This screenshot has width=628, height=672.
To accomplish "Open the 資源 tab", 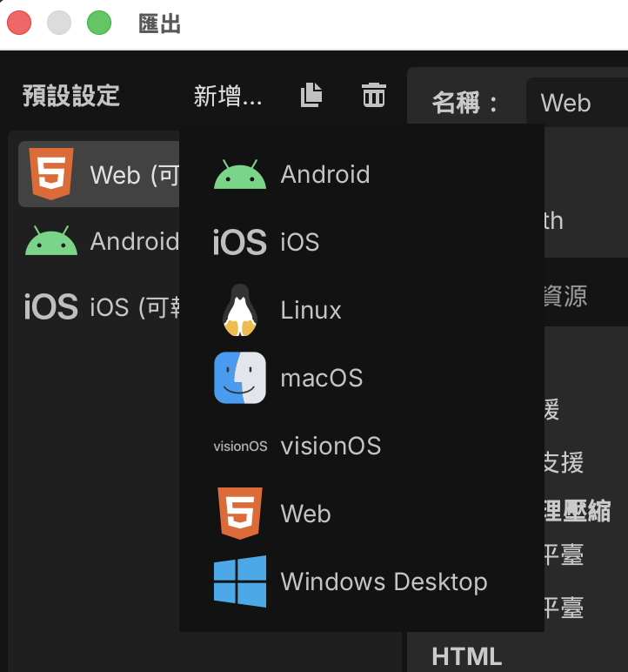I will click(565, 296).
